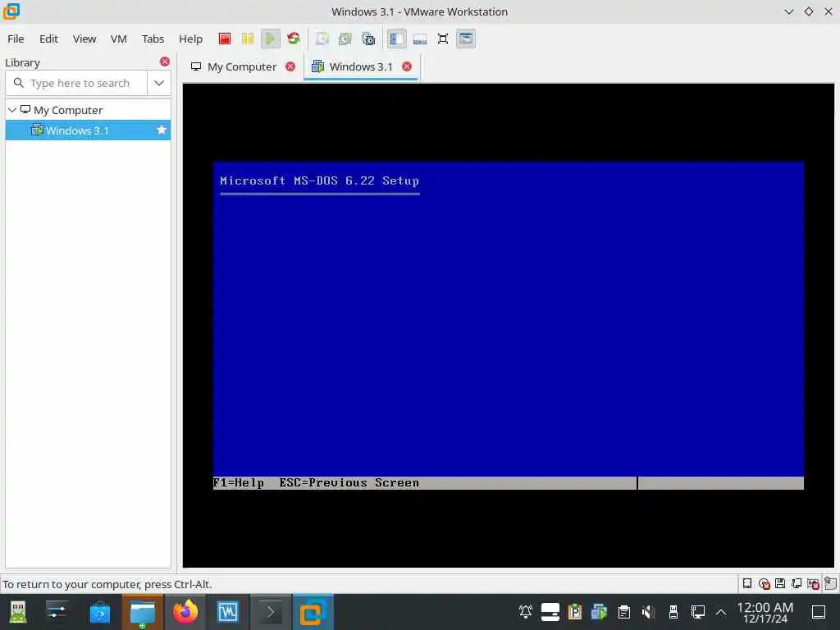Collapse the My Computer tree node
The width and height of the screenshot is (840, 630).
point(11,110)
